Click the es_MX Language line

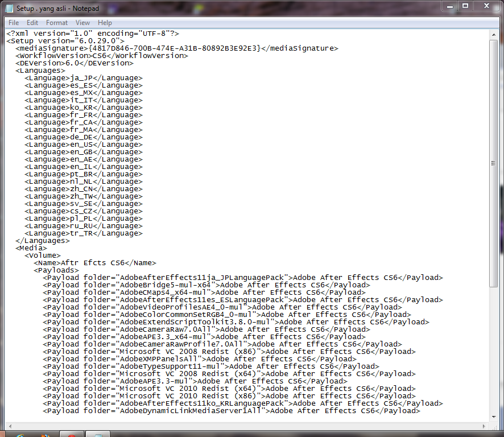[x=84, y=93]
